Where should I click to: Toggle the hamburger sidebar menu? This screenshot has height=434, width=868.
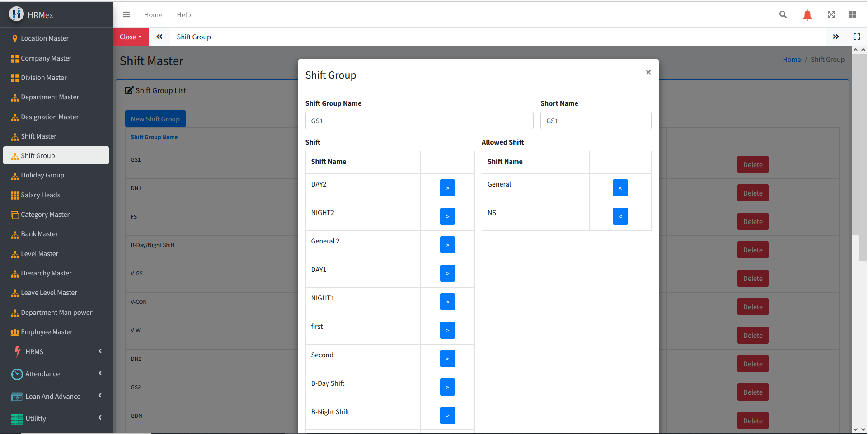click(127, 14)
